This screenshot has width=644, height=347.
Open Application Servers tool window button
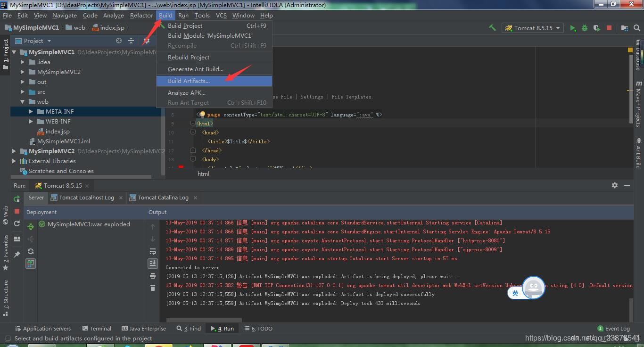[x=43, y=328]
